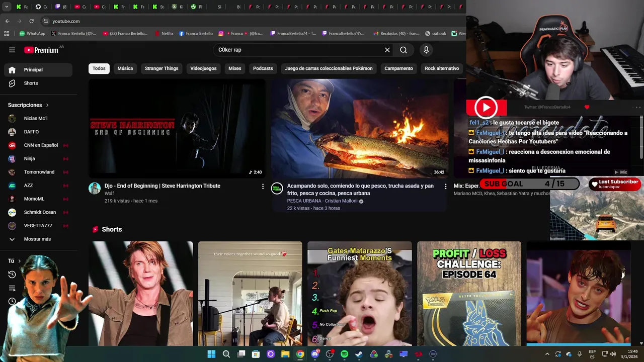Image resolution: width=644 pixels, height=362 pixels.
Task: Open the AZZ channel subscription
Action: (38, 186)
